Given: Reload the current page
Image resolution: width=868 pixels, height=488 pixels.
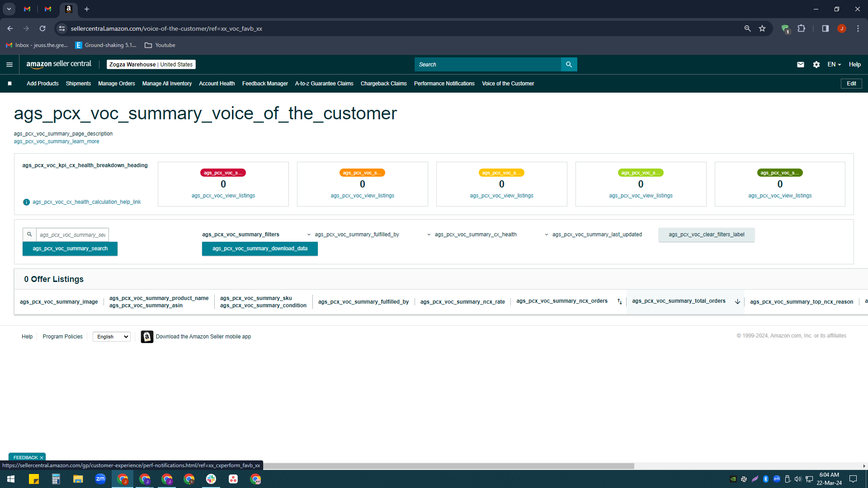Looking at the screenshot, I should (x=42, y=28).
